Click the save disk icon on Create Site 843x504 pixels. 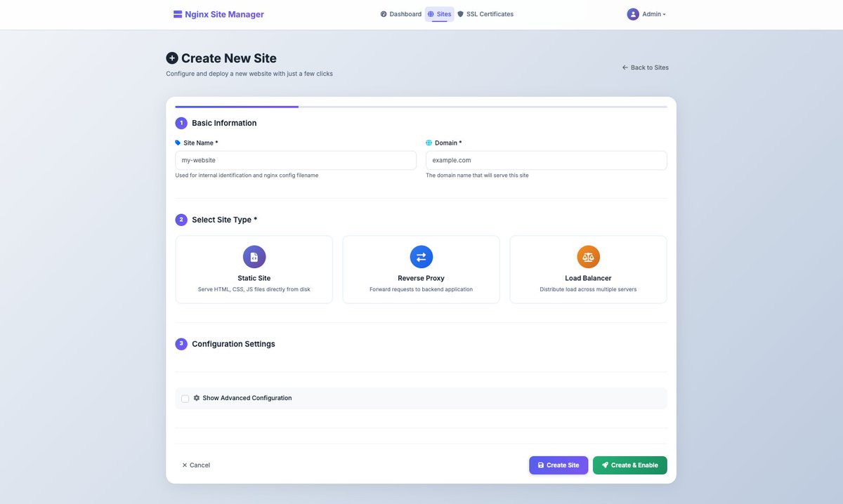pyautogui.click(x=541, y=465)
